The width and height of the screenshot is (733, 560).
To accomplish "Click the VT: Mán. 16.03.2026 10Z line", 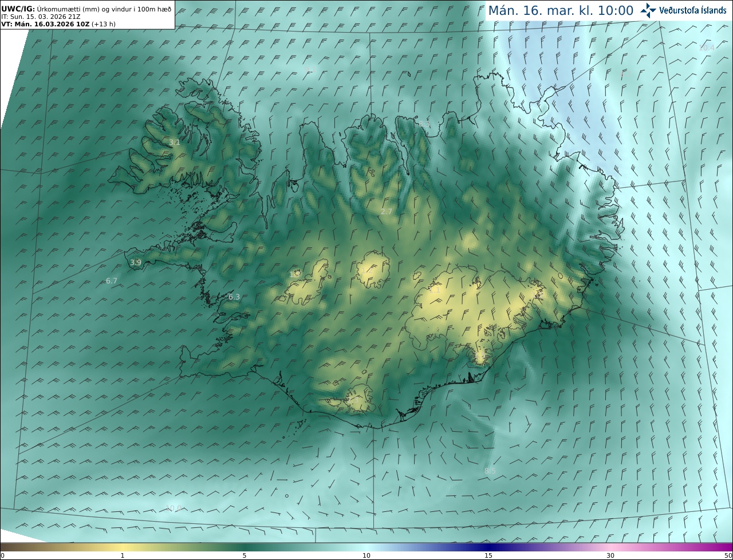I will tap(58, 24).
